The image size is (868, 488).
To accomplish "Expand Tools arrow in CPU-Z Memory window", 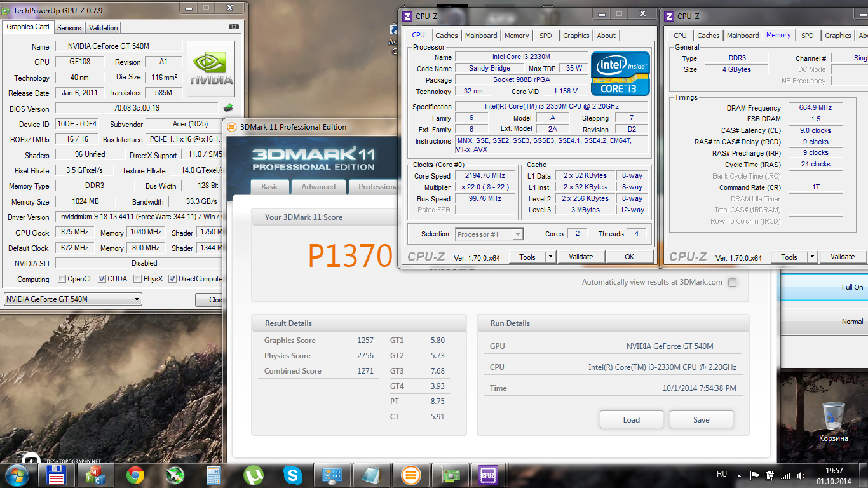I will pyautogui.click(x=812, y=257).
